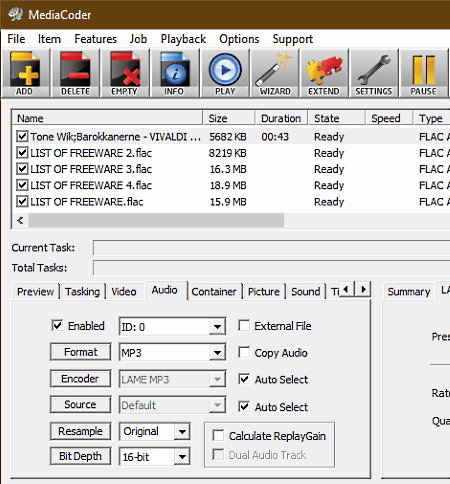Sort list by Duration column header

point(281,118)
